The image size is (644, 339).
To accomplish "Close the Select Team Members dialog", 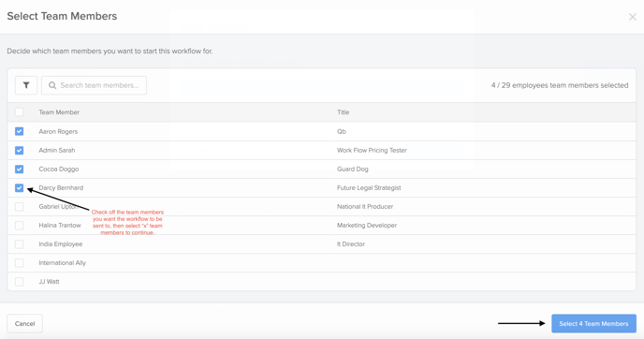I will point(632,17).
